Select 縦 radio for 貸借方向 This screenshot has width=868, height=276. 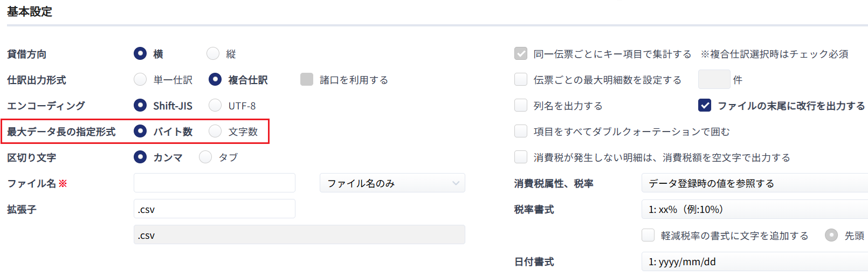pyautogui.click(x=213, y=53)
